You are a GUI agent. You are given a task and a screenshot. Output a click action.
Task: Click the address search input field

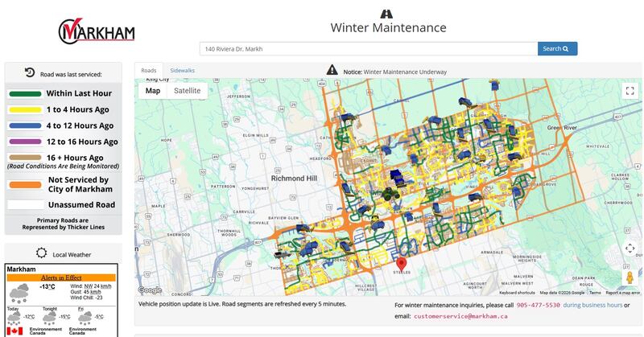pyautogui.click(x=368, y=49)
